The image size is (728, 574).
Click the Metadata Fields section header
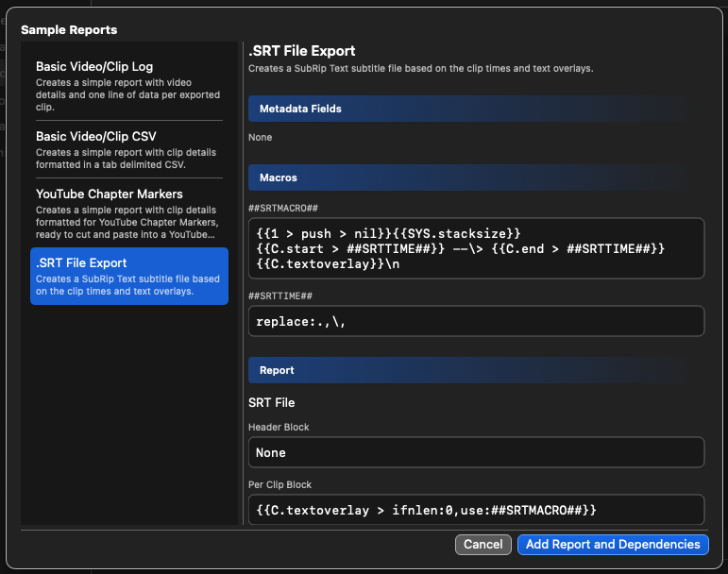(x=476, y=109)
